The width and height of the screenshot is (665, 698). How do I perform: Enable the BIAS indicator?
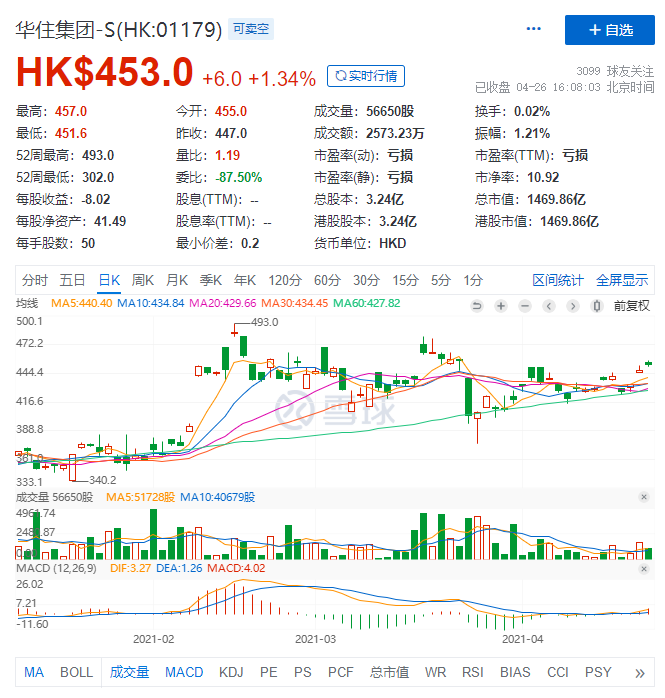pyautogui.click(x=515, y=672)
